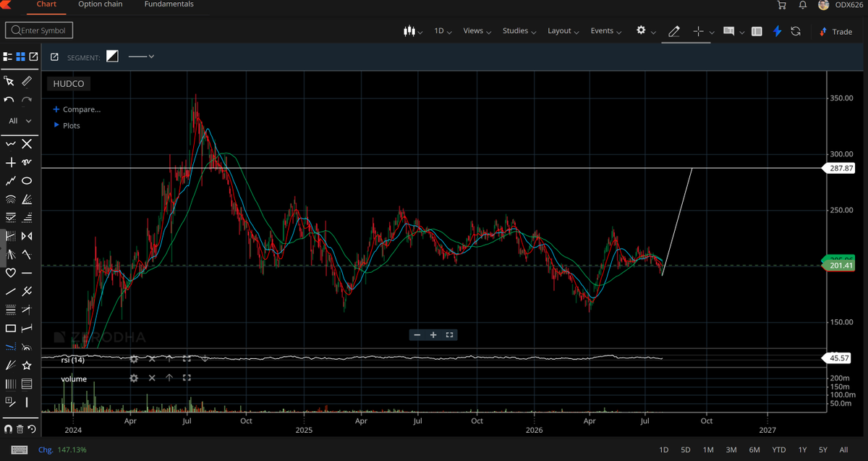This screenshot has width=868, height=461.
Task: Open the settings gear dropdown
Action: (645, 31)
